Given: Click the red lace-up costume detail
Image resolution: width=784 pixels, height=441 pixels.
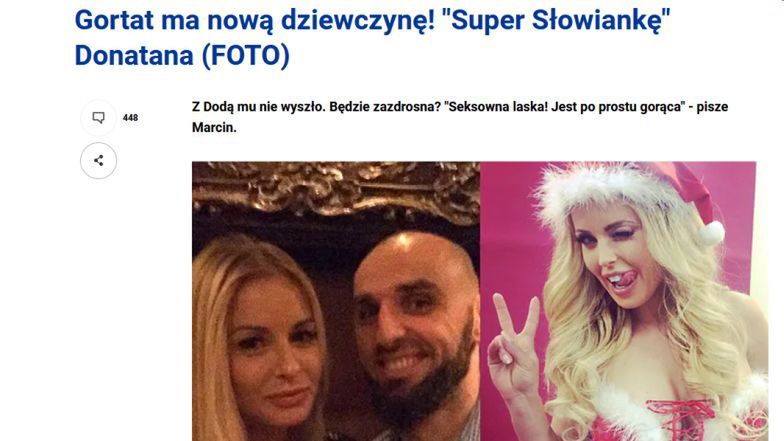Looking at the screenshot, I should click(682, 420).
